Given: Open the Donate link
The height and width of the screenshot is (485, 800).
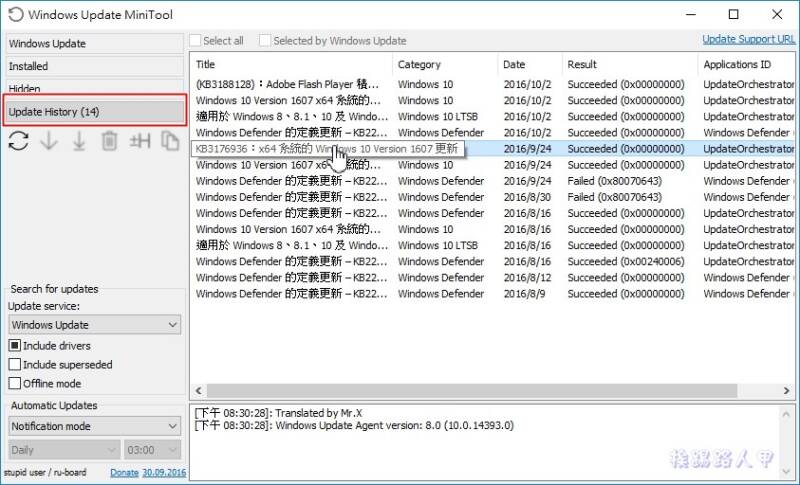Looking at the screenshot, I should click(124, 473).
